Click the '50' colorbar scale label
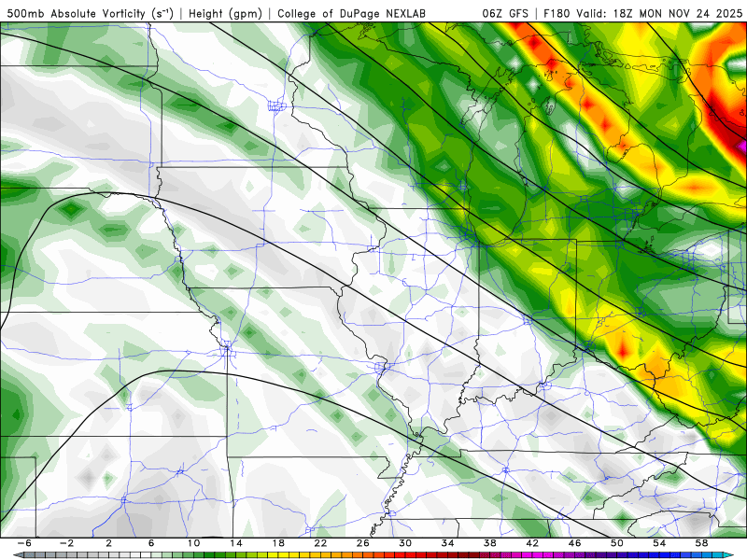The image size is (747, 560). coord(617,543)
